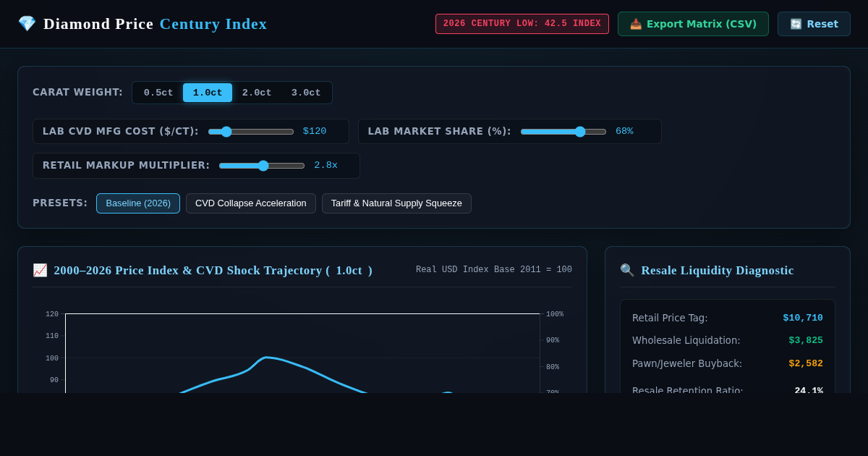Screen dimensions: 868x456
Task: Click the Pawn/Jeweler Buyback label
Action: click(x=687, y=363)
